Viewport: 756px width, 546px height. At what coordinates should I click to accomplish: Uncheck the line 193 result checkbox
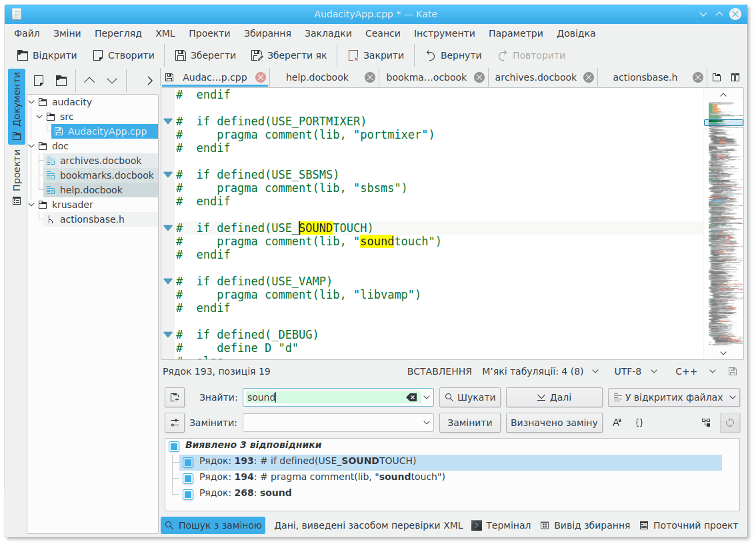point(188,462)
